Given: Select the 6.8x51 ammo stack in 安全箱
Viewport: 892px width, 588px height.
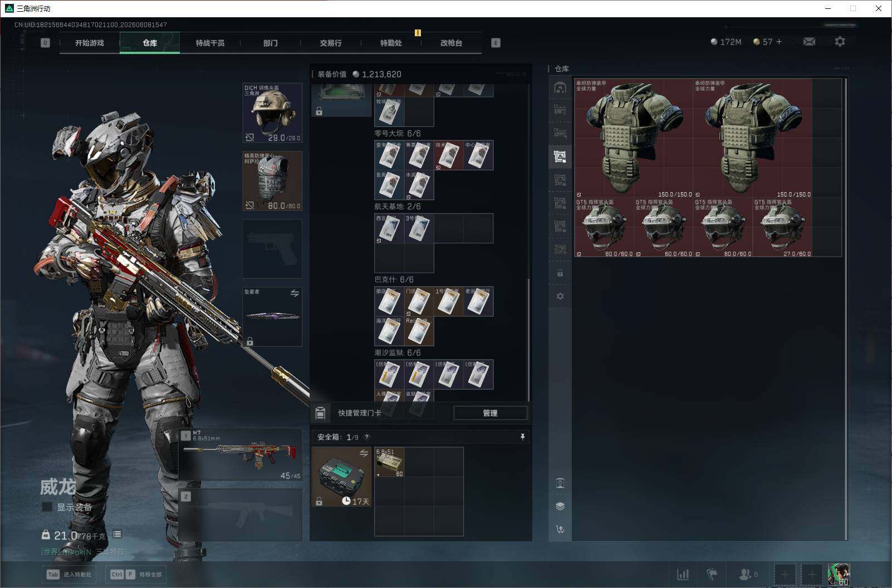Looking at the screenshot, I should [x=389, y=462].
